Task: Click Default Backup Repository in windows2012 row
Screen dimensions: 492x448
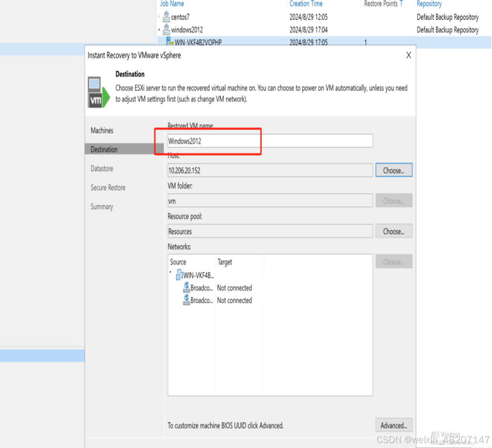Action: 448,30
